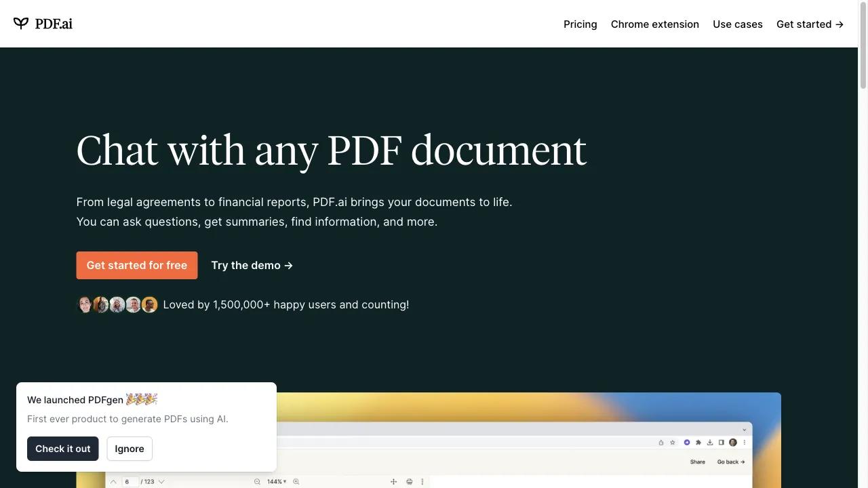Image resolution: width=868 pixels, height=488 pixels.
Task: Click the pan/move crosshair icon in preview
Action: point(393,481)
